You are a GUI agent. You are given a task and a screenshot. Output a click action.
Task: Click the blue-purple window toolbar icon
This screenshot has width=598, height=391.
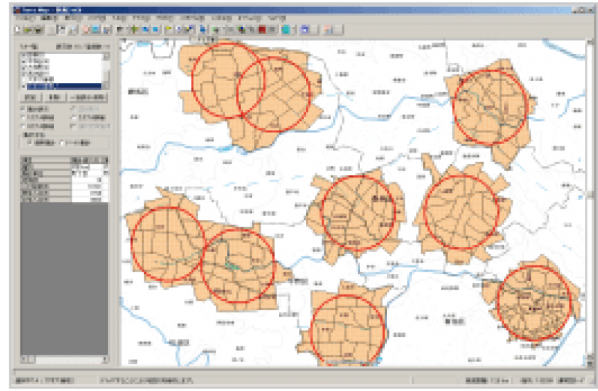pyautogui.click(x=305, y=30)
